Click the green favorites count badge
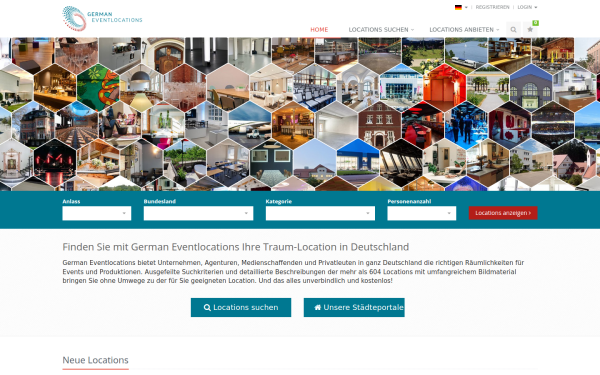600x375 pixels. [535, 23]
